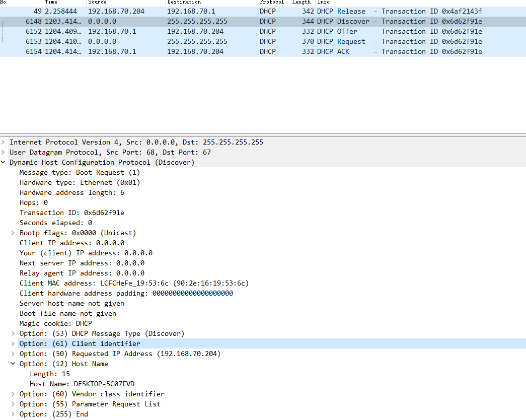Select the DHCP Offer packet number 6152
Image resolution: width=526 pixels, height=420 pixels.
coord(252,31)
